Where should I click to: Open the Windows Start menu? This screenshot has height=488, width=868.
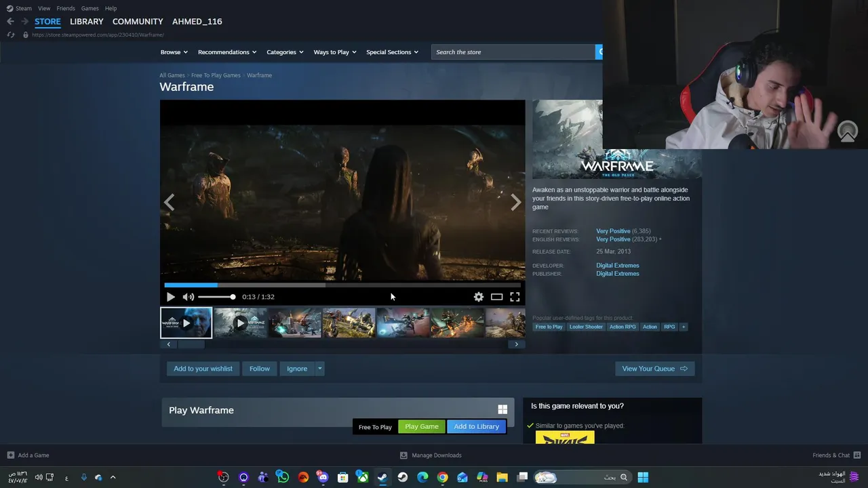coord(643,477)
